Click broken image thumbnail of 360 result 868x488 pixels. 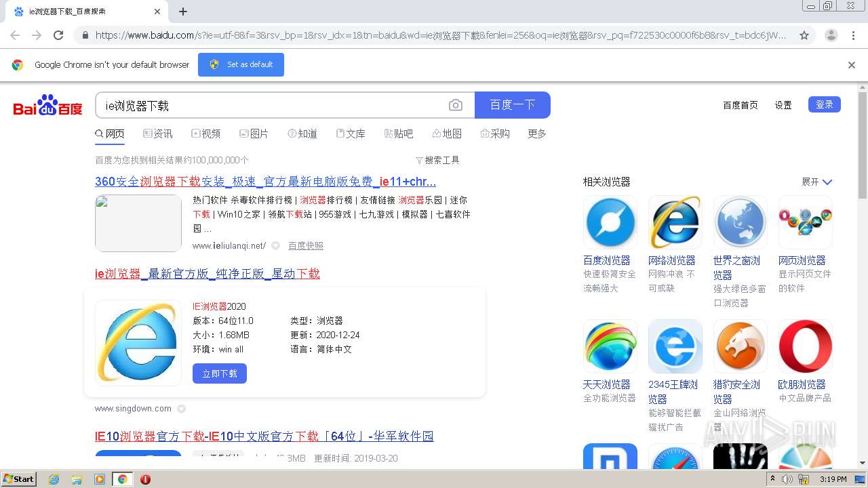click(x=138, y=223)
